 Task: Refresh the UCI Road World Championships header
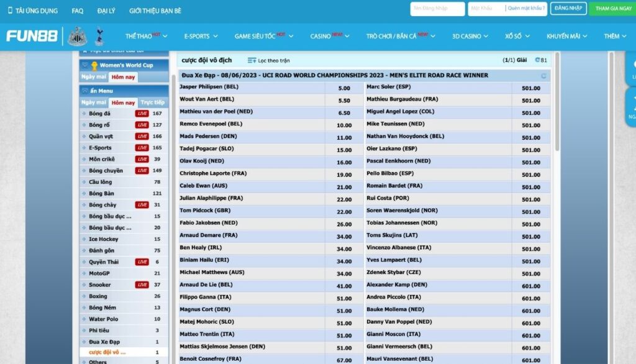[543, 76]
